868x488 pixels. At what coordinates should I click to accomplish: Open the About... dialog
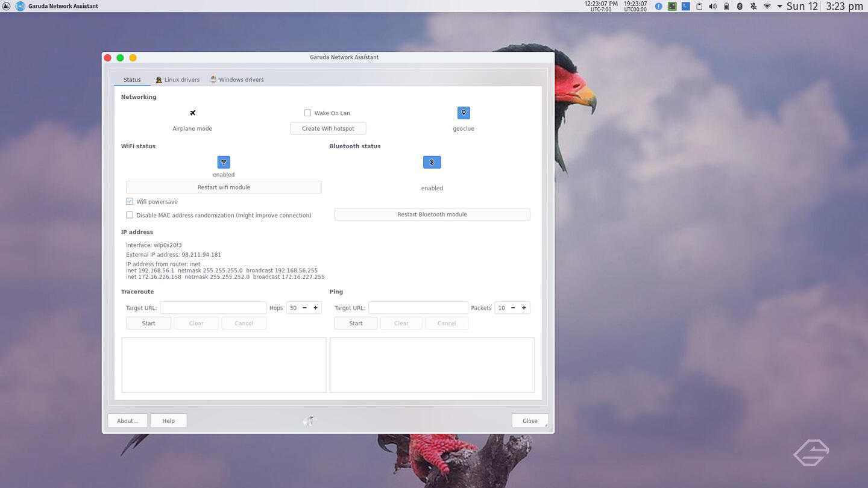pyautogui.click(x=128, y=421)
